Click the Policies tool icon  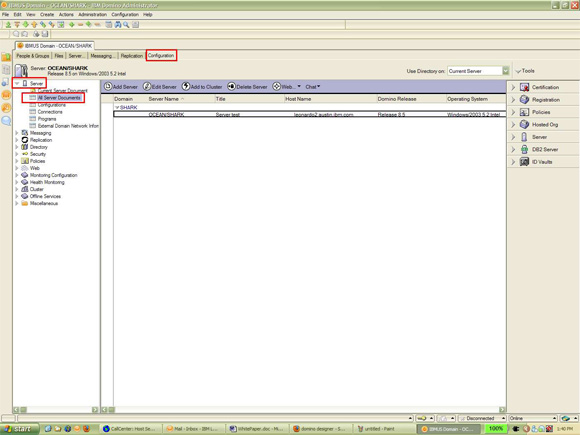(x=524, y=112)
